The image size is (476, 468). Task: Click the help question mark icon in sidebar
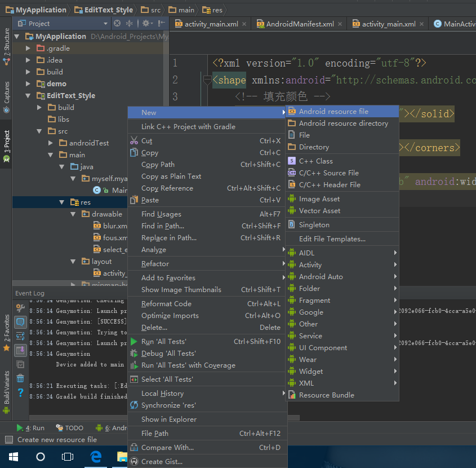(20, 392)
